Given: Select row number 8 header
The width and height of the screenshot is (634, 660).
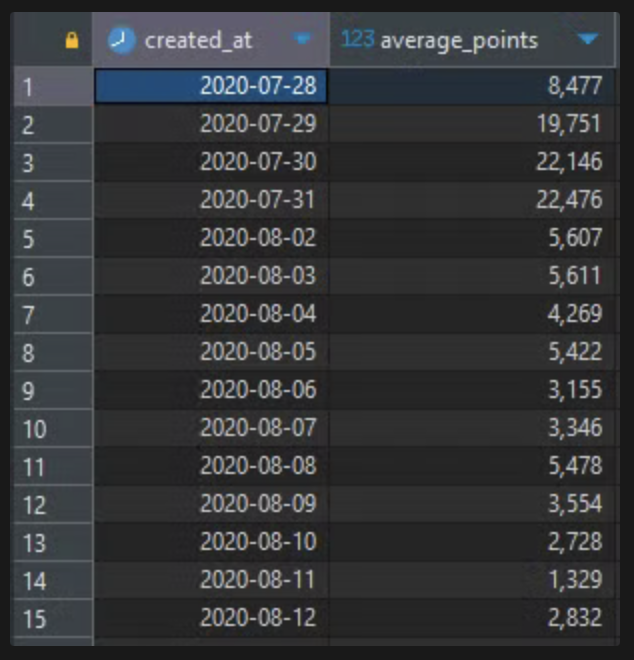Looking at the screenshot, I should point(53,352).
